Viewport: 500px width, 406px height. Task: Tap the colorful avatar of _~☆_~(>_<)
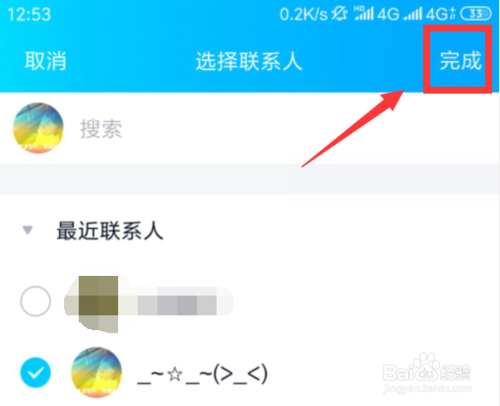tap(96, 372)
